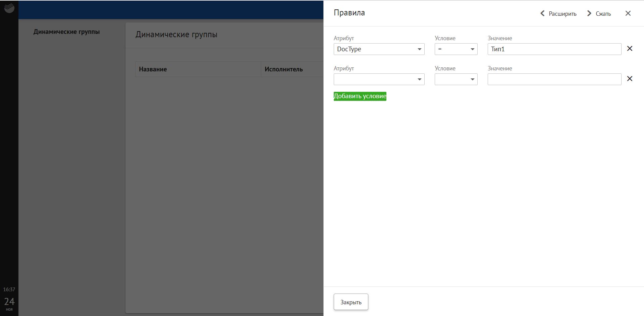Remove the DocType condition row
The height and width of the screenshot is (316, 644).
point(630,49)
